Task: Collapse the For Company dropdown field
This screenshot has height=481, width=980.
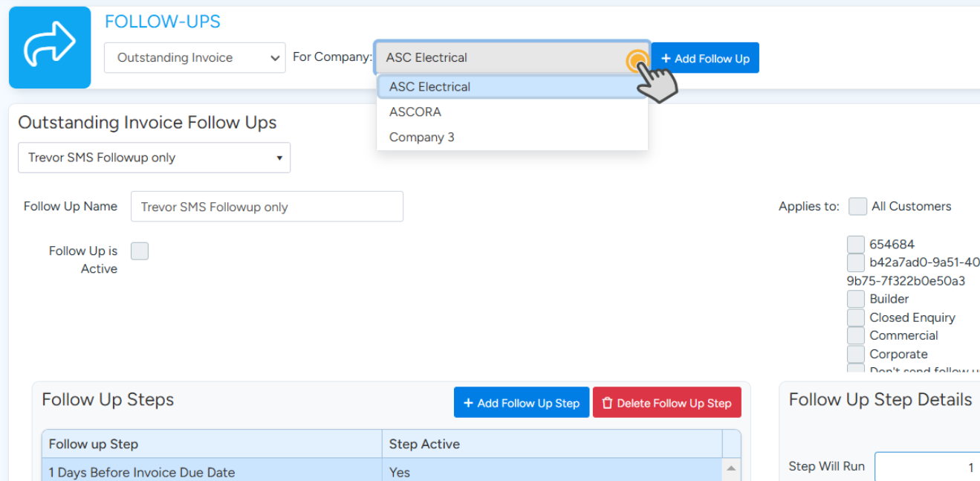Action: pyautogui.click(x=511, y=58)
